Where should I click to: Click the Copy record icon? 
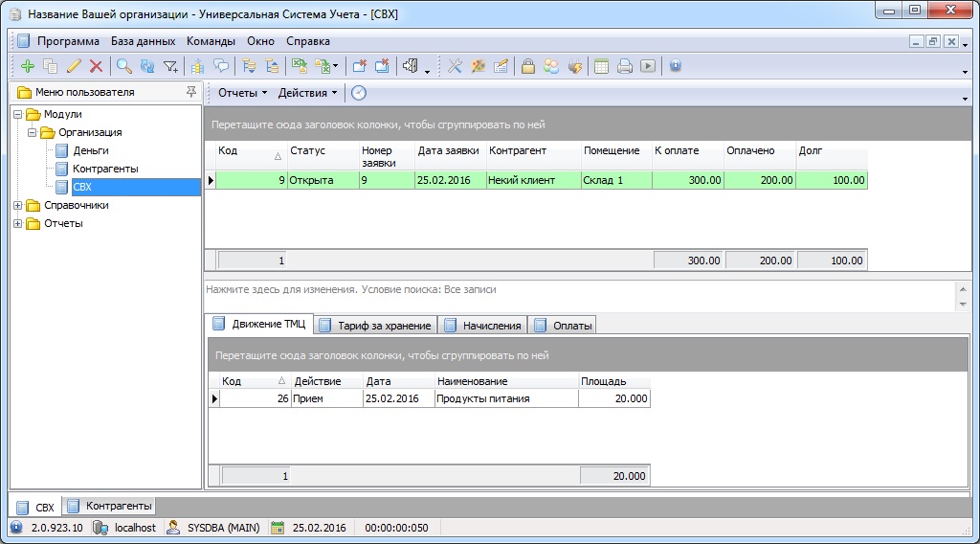click(x=50, y=66)
